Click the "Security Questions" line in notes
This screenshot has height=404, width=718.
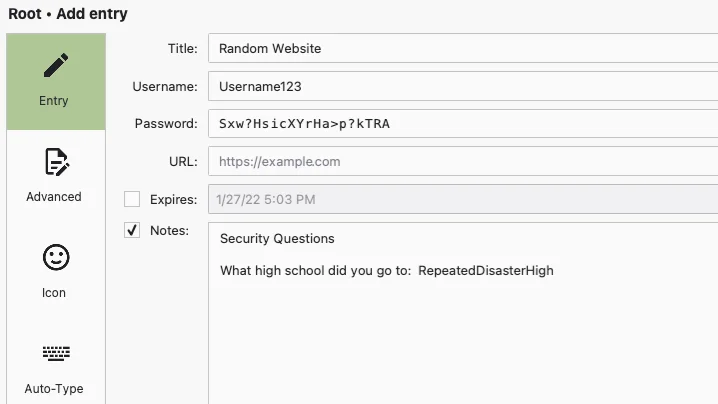pyautogui.click(x=277, y=239)
